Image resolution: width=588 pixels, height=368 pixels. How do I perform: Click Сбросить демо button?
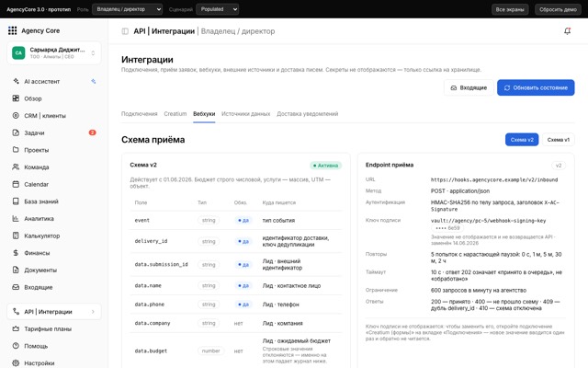coord(558,9)
